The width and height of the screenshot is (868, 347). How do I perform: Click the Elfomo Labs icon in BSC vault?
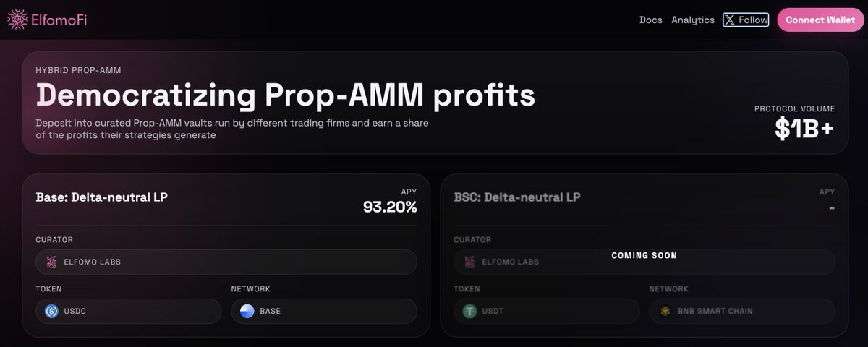[469, 262]
